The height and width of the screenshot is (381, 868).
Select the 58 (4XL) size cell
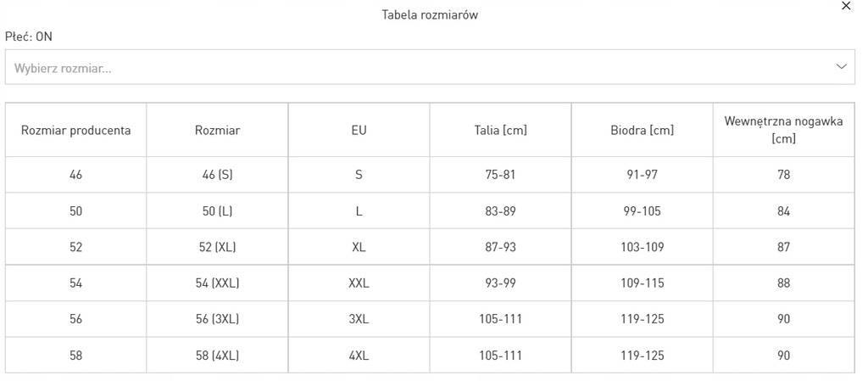[x=217, y=355]
